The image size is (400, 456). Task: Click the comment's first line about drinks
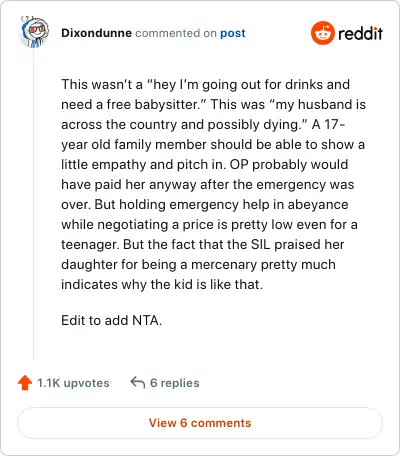206,84
